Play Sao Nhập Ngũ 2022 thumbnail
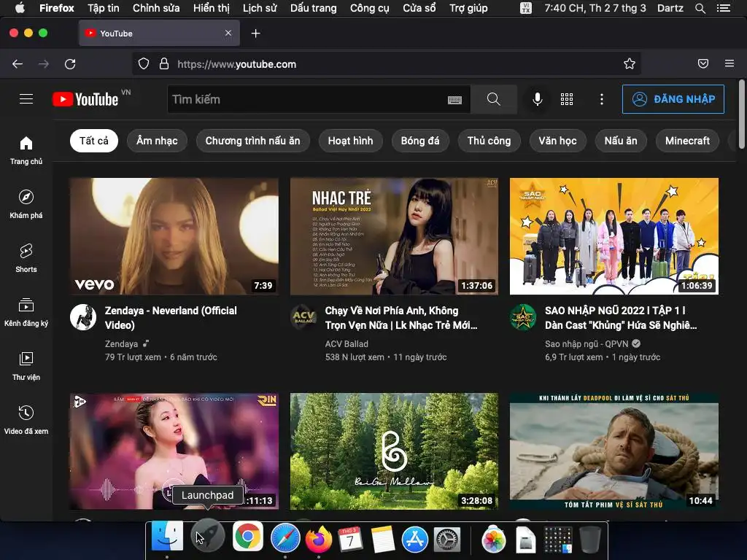This screenshot has width=747, height=560. [x=614, y=236]
